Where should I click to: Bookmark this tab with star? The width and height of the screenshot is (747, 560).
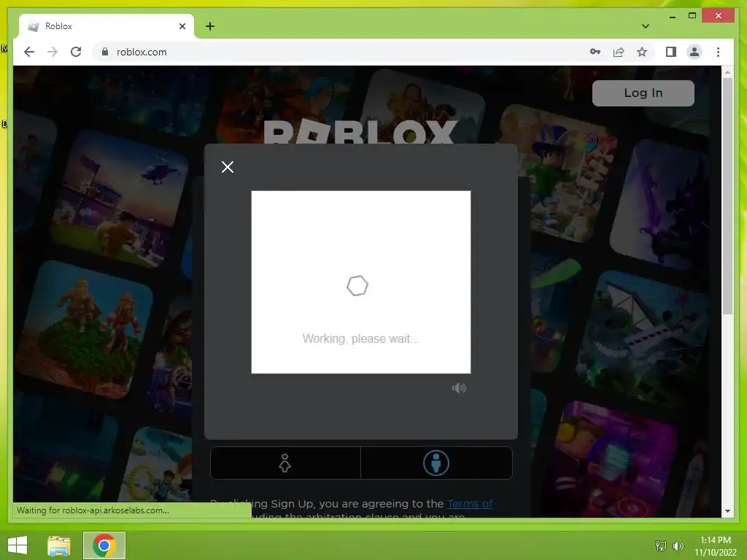[x=642, y=52]
